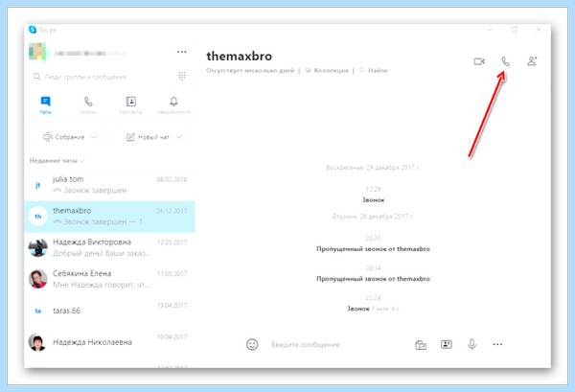Click the Skype logo in title bar

click(x=33, y=30)
